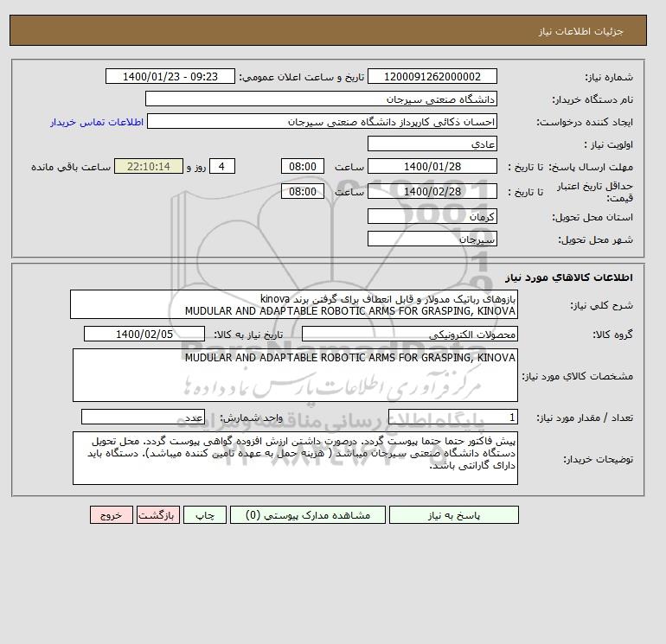Click the شهر محل تحویل label
Screen dimensions: 666x644
595,239
